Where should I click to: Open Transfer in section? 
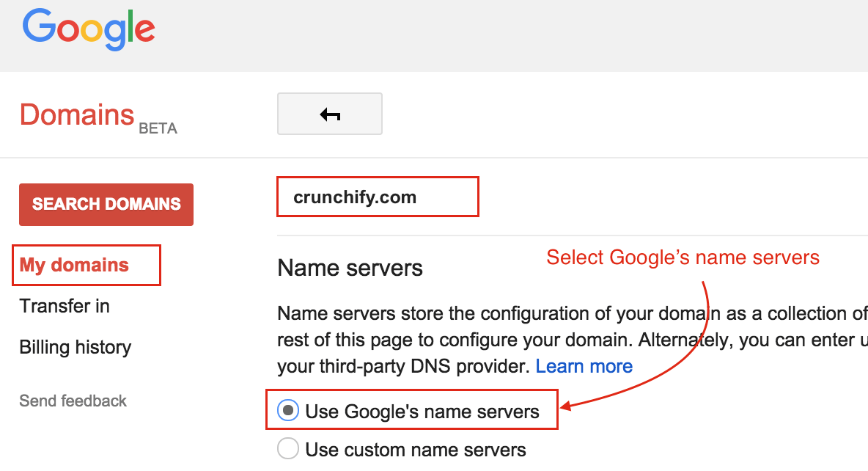pyautogui.click(x=65, y=306)
